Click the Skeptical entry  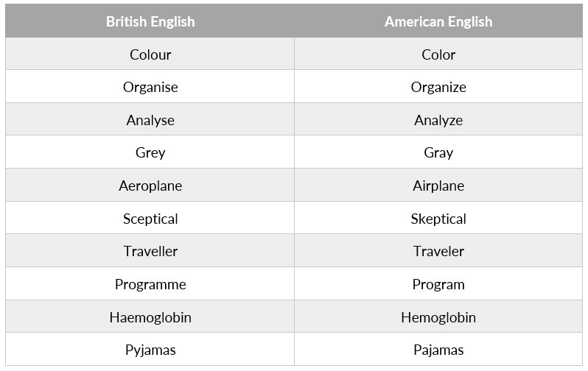[438, 218]
